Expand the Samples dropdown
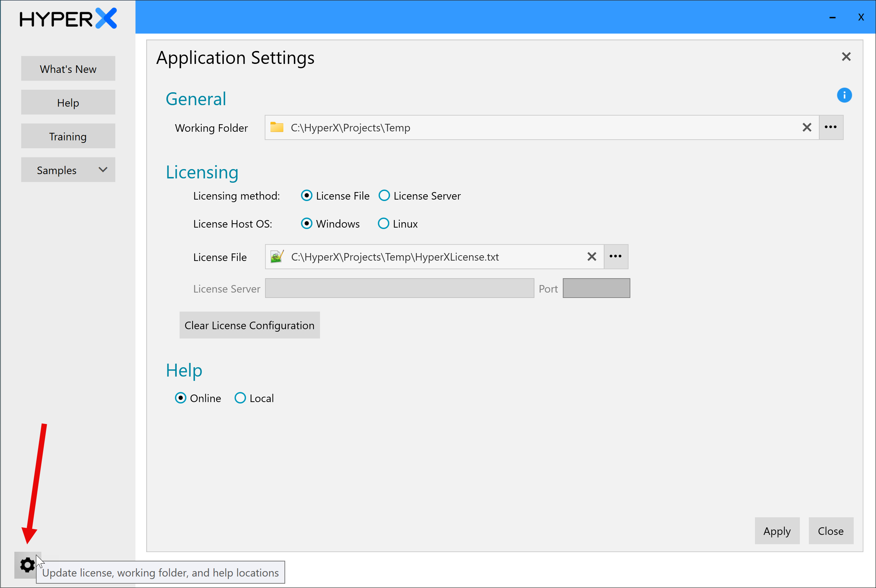876x588 pixels. 68,170
